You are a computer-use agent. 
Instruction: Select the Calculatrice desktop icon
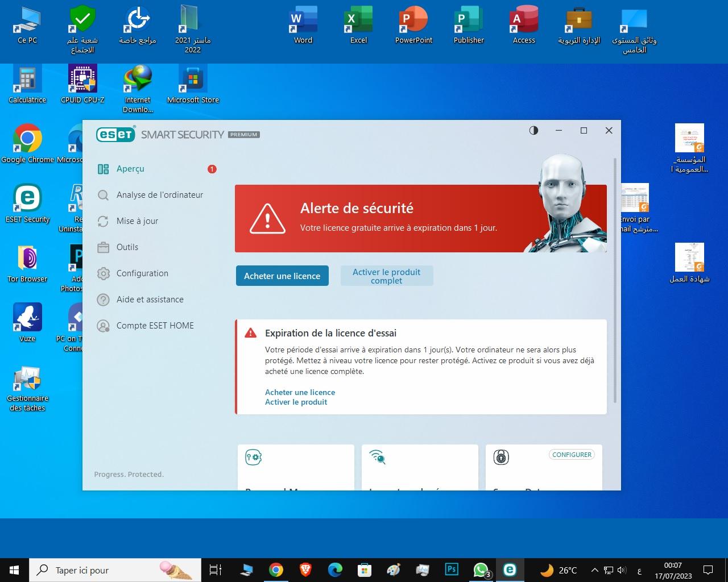point(27,85)
